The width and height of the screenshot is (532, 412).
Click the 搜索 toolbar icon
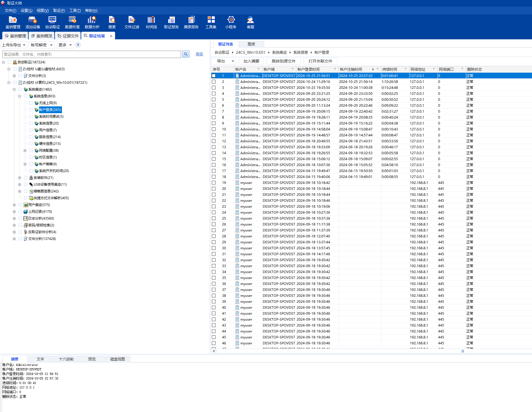coord(112,22)
